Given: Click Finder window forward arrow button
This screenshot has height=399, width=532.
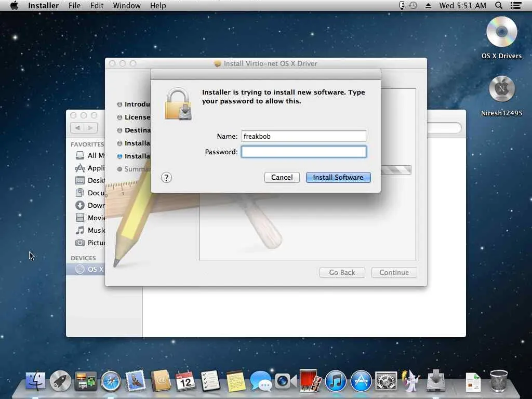Looking at the screenshot, I should [90, 128].
